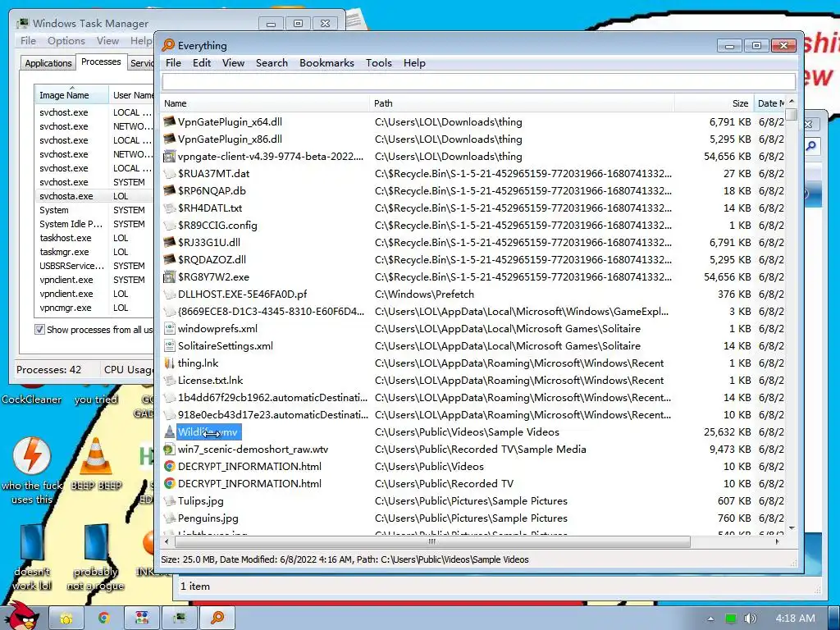This screenshot has width=840, height=630.
Task: Click the VpnGatePlugin_x86.dll file icon
Action: 169,139
